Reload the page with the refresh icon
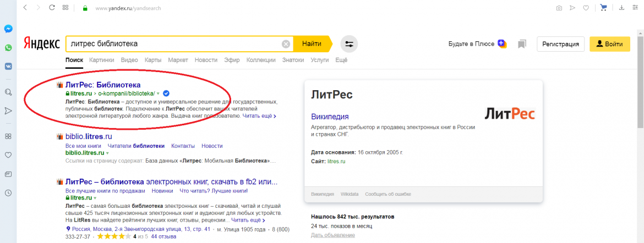Viewport: 644px width, 243px height. (x=52, y=7)
